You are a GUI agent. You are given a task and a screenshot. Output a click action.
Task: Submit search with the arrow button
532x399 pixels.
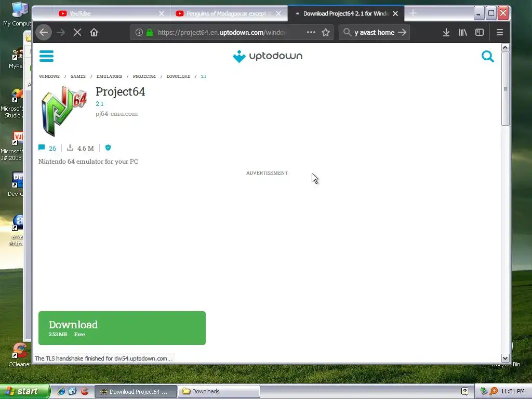[402, 33]
